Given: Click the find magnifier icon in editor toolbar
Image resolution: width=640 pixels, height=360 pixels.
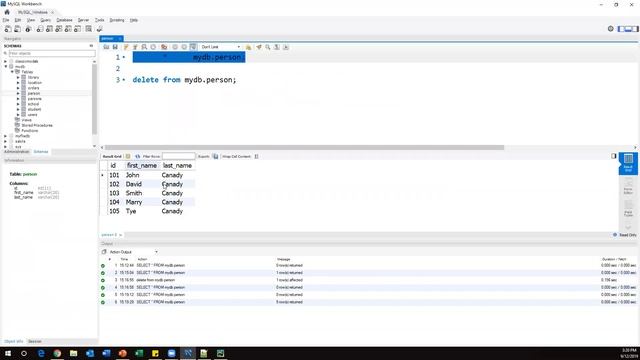Looking at the screenshot, I should click(x=268, y=47).
